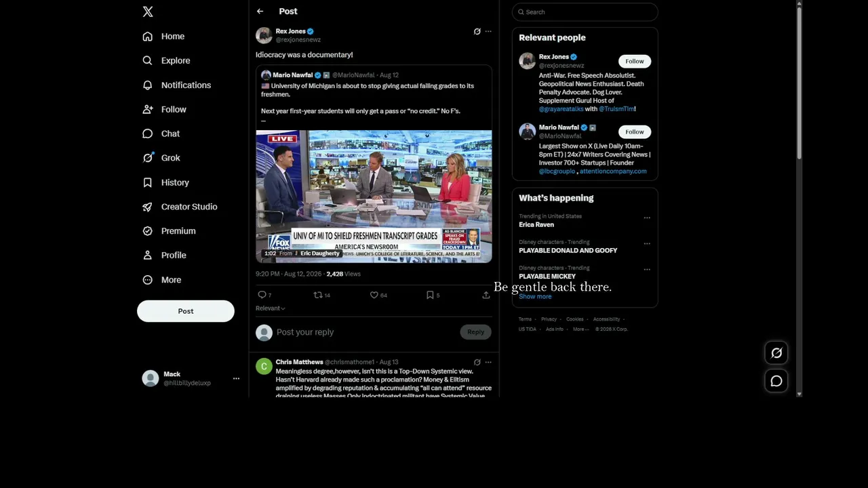This screenshot has height=488, width=868.
Task: Click the Ads info footer link
Action: point(555,329)
